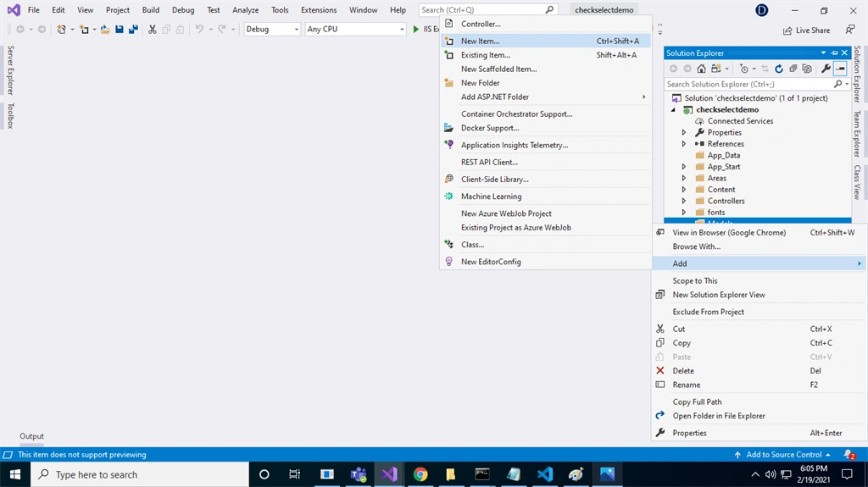Expand the Controllers folder
Image resolution: width=868 pixels, height=487 pixels.
point(684,201)
